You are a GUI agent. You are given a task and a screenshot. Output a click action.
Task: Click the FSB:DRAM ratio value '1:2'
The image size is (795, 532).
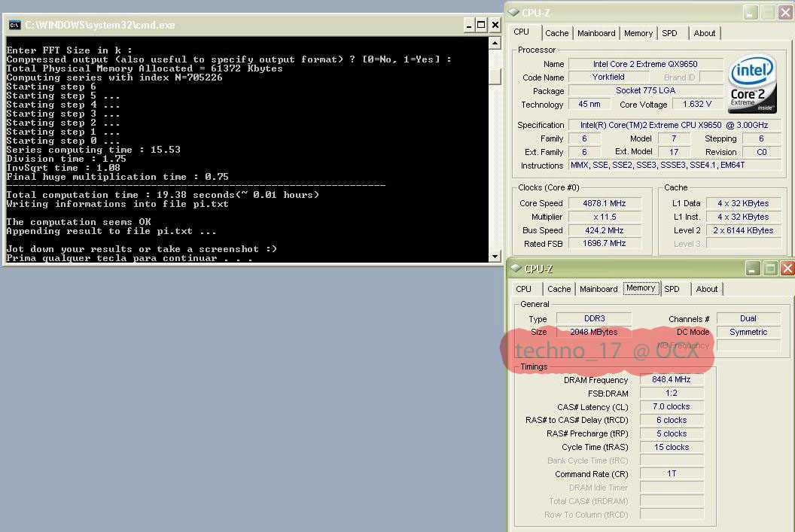pyautogui.click(x=672, y=394)
